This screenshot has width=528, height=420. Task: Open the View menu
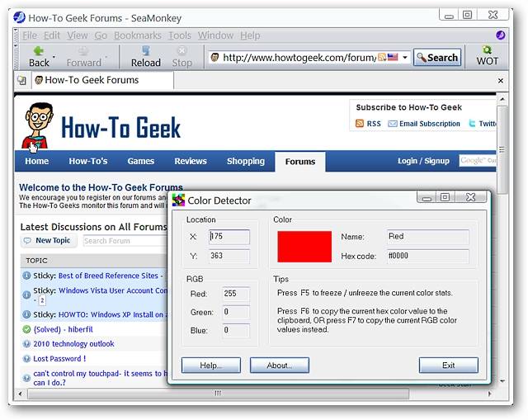[77, 35]
